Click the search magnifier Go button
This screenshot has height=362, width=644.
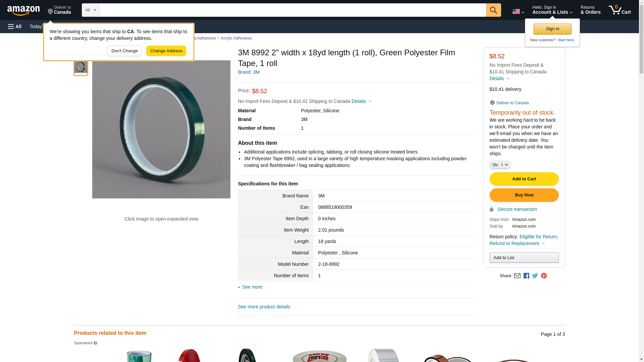[493, 10]
